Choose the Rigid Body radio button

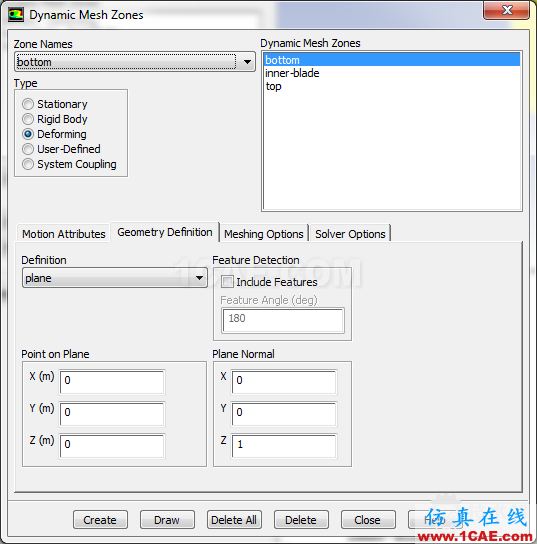coord(28,119)
